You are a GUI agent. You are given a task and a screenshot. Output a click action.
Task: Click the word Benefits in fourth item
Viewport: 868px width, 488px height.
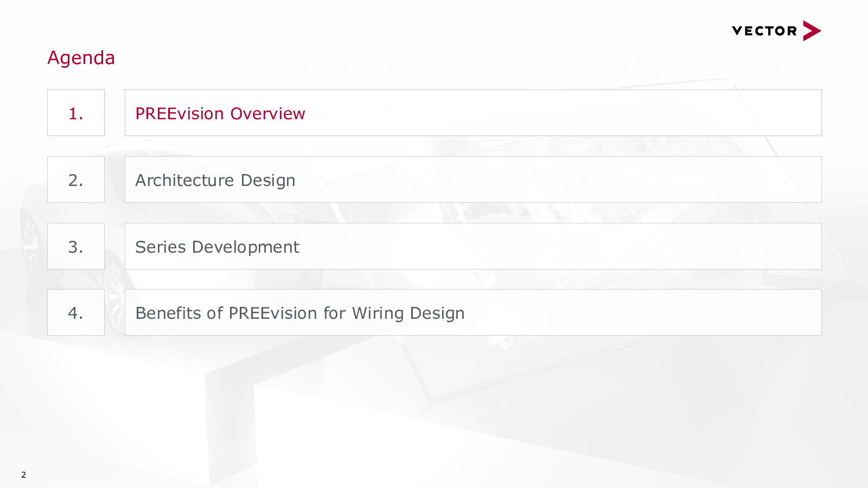tap(168, 313)
